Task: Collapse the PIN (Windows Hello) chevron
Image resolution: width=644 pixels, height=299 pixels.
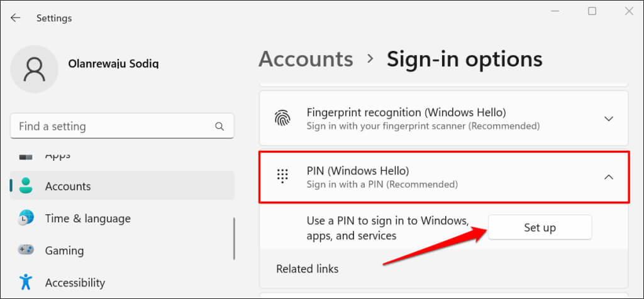Action: point(608,177)
